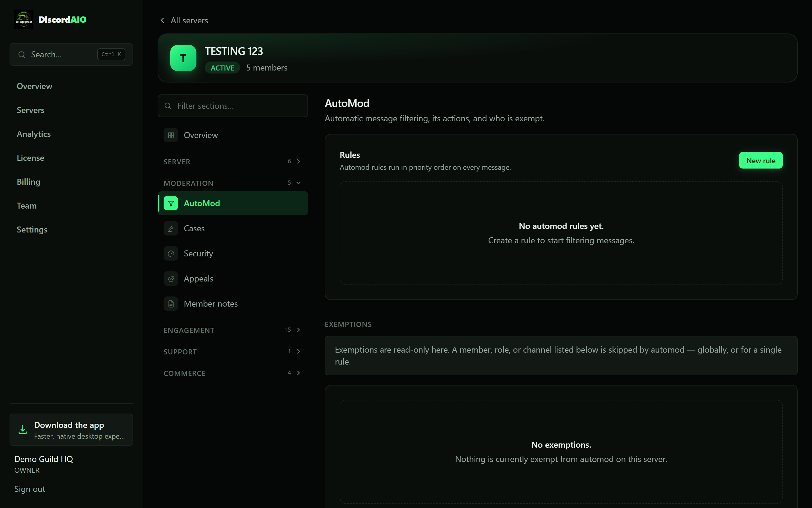Screen dimensions: 812x508
Task: Click Sign out
Action: (30, 489)
